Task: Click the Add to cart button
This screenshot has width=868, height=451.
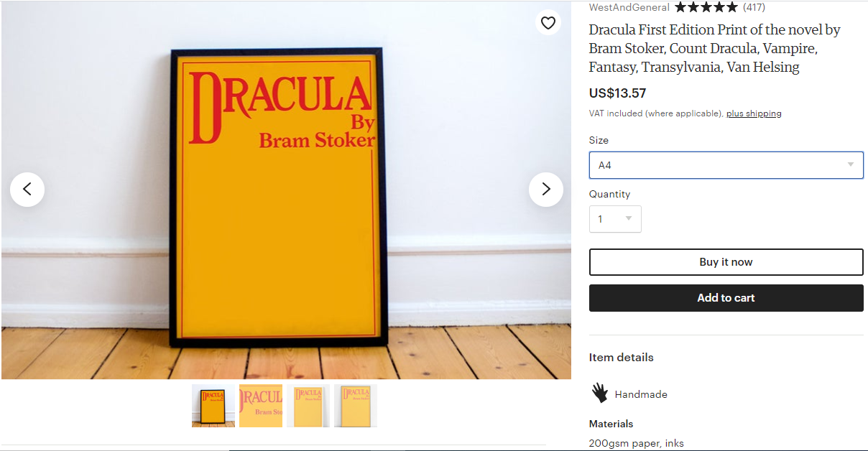Action: (x=726, y=298)
